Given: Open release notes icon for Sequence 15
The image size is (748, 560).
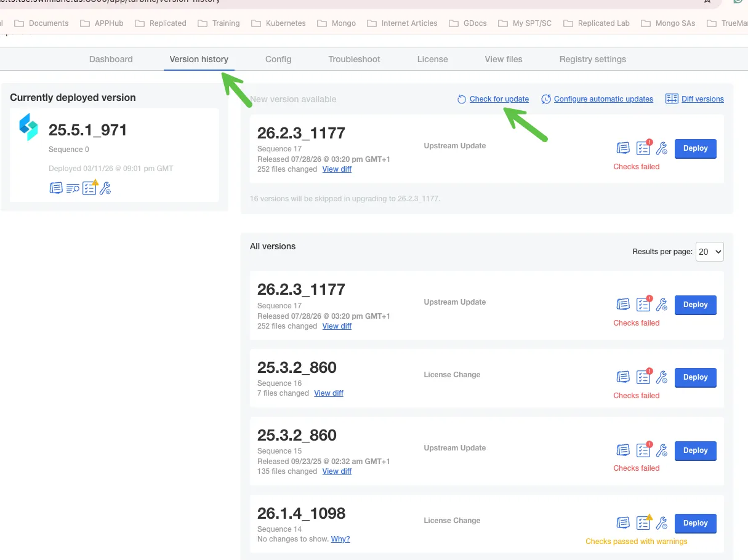Looking at the screenshot, I should pos(623,450).
